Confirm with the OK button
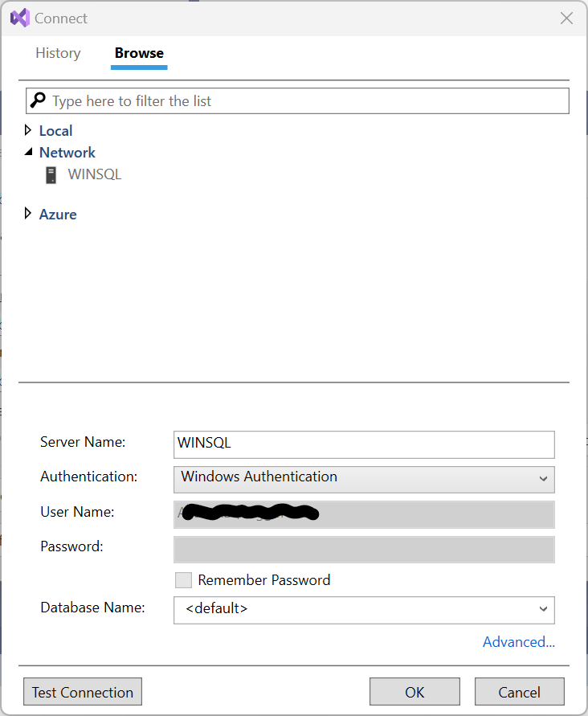 click(414, 692)
